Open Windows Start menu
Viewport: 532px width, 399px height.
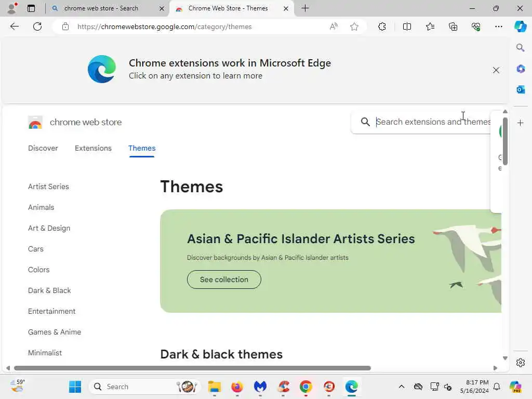tap(75, 387)
